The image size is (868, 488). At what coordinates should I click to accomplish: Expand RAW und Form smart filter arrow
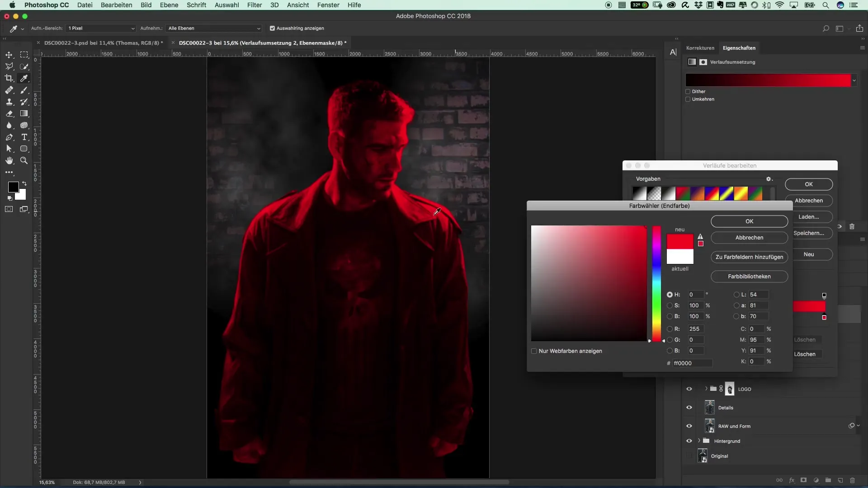858,426
